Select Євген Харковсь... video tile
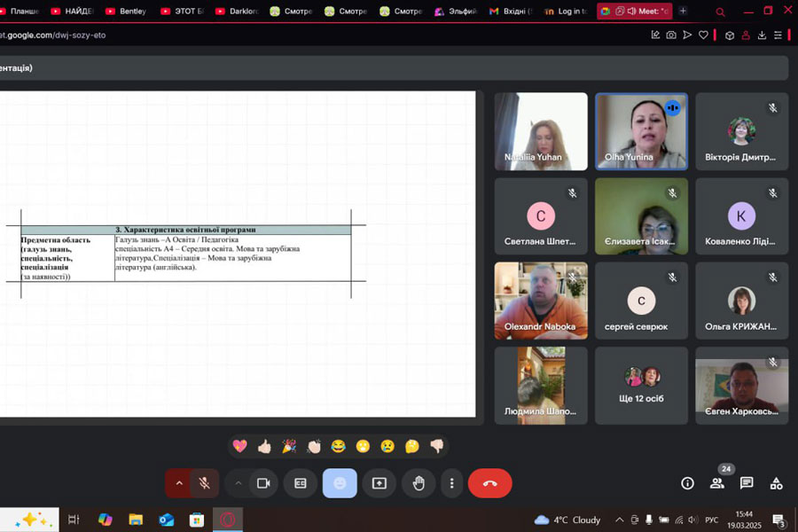 click(741, 386)
